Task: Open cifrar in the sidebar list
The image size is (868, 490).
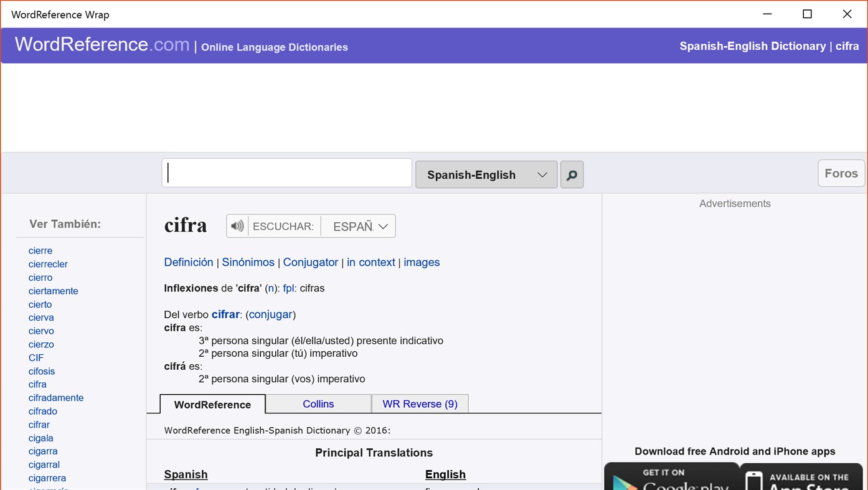Action: point(39,425)
